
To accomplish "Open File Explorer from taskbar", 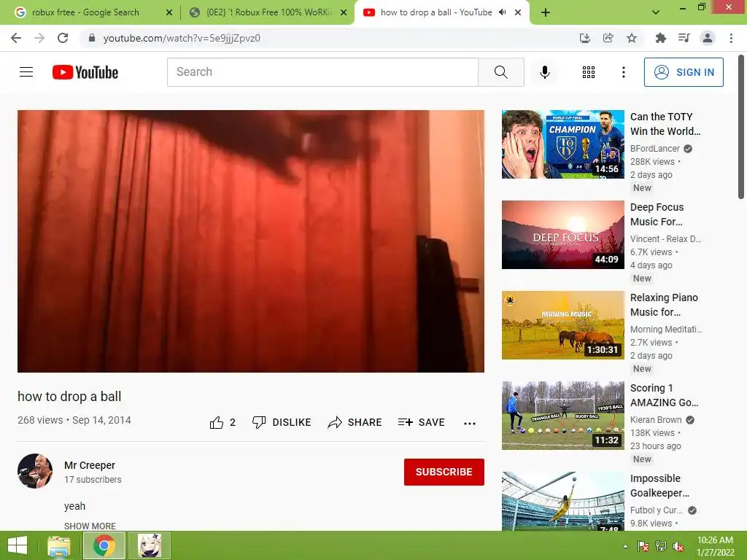I will (59, 545).
